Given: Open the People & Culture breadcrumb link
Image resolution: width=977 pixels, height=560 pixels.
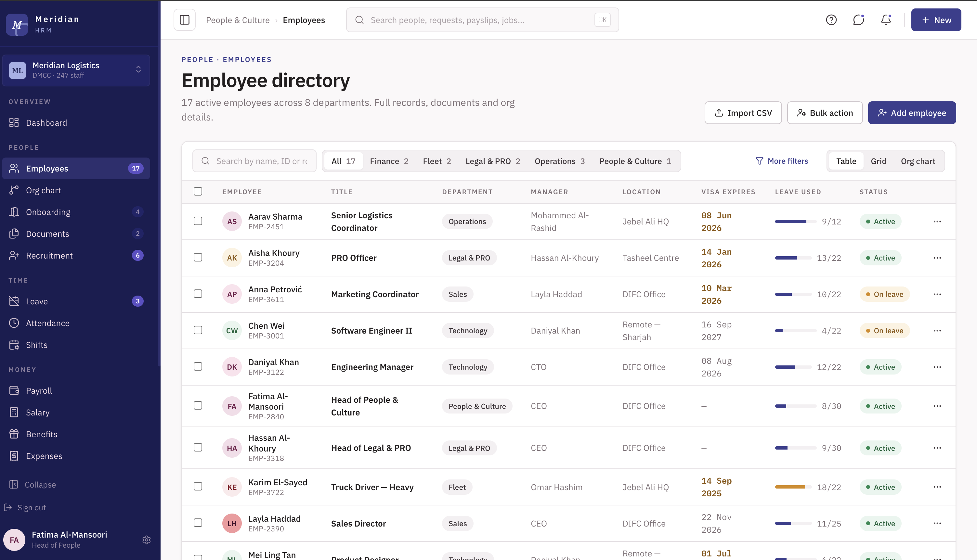Looking at the screenshot, I should pyautogui.click(x=238, y=20).
